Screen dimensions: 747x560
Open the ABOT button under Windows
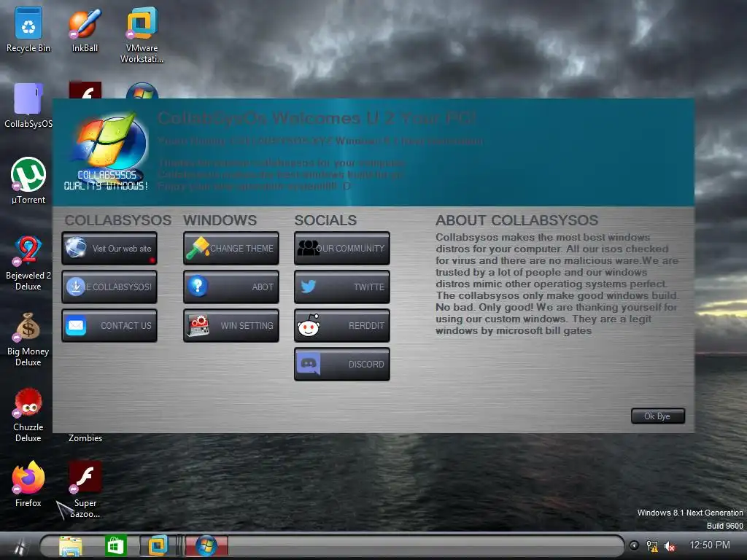(x=231, y=287)
